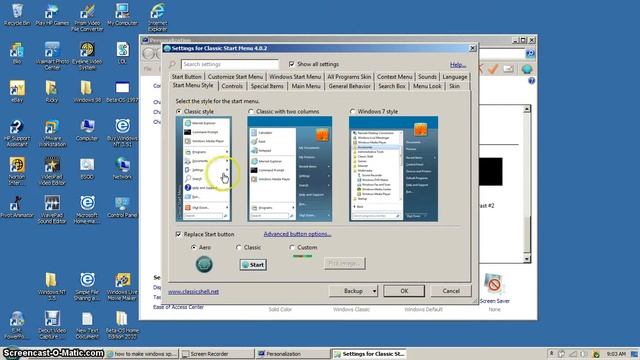Open Prism Video File Converter icon

87,18
